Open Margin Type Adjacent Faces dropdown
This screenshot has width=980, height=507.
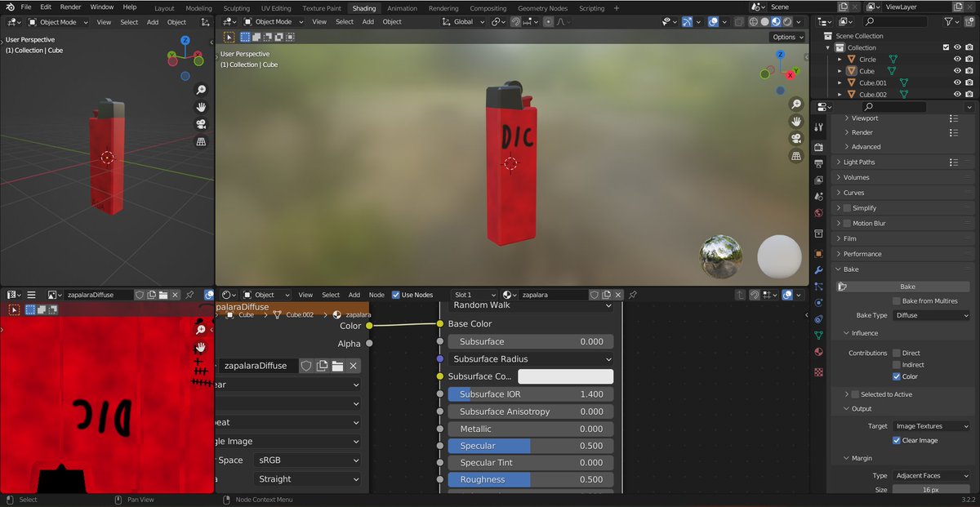930,475
